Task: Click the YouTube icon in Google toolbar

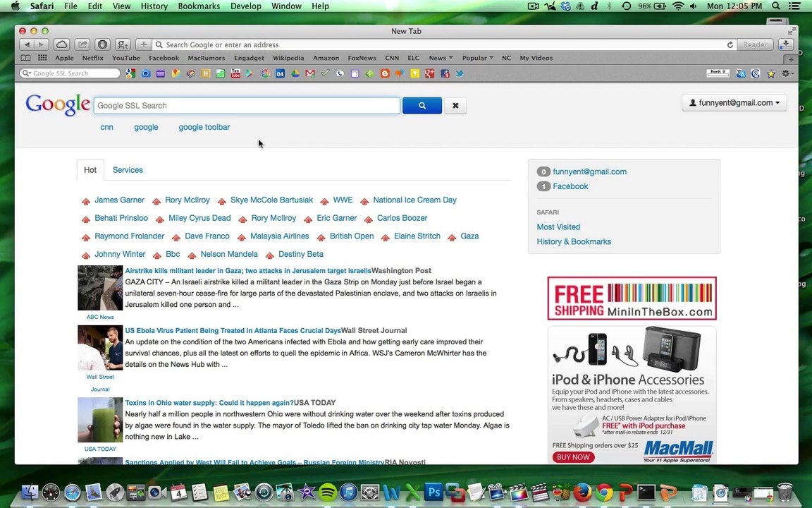Action: click(235, 73)
